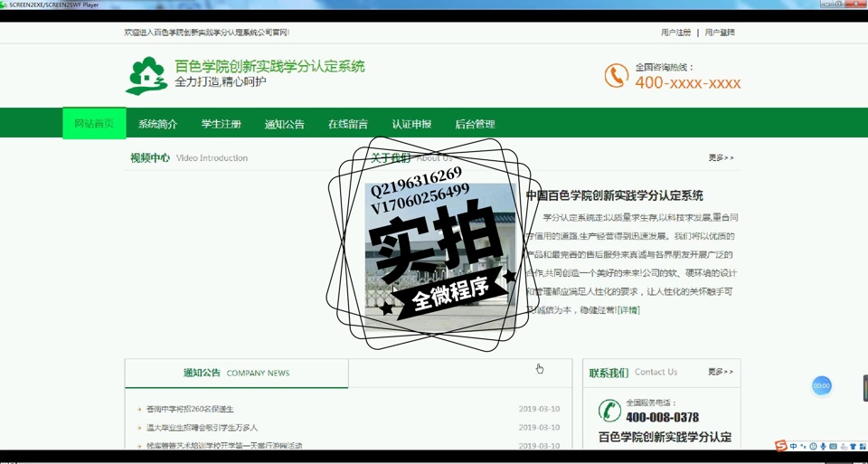Open the Sogou skin shirt icon
The image size is (868, 464).
pyautogui.click(x=853, y=446)
